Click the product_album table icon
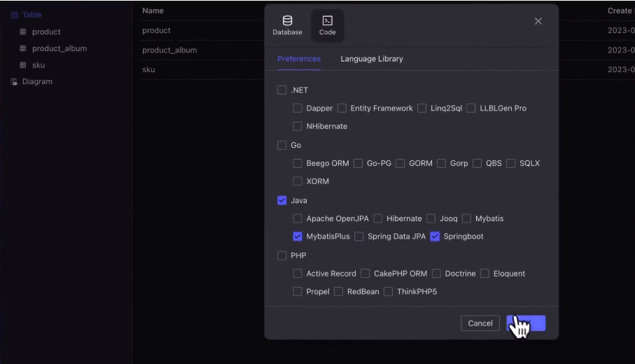This screenshot has width=635, height=364. [22, 49]
